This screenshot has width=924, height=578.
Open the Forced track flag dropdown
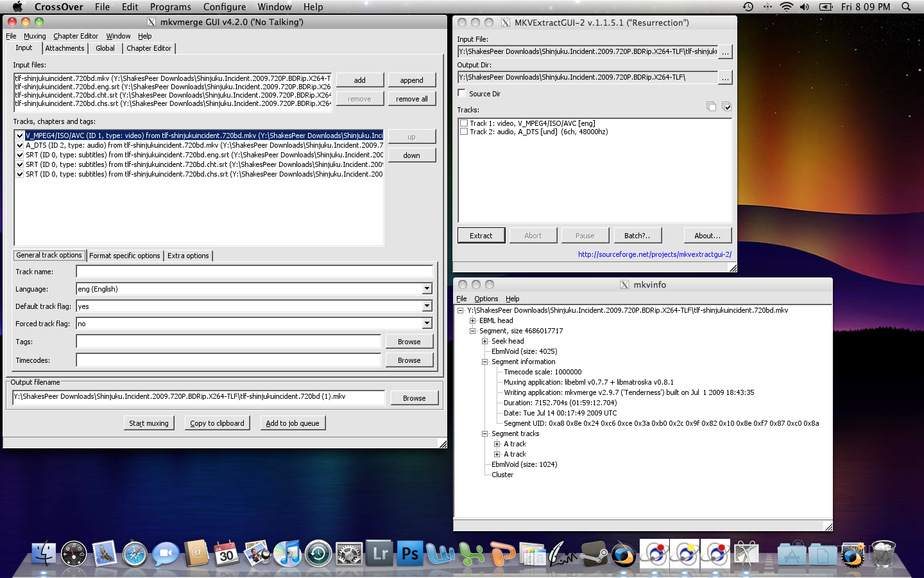pyautogui.click(x=427, y=324)
